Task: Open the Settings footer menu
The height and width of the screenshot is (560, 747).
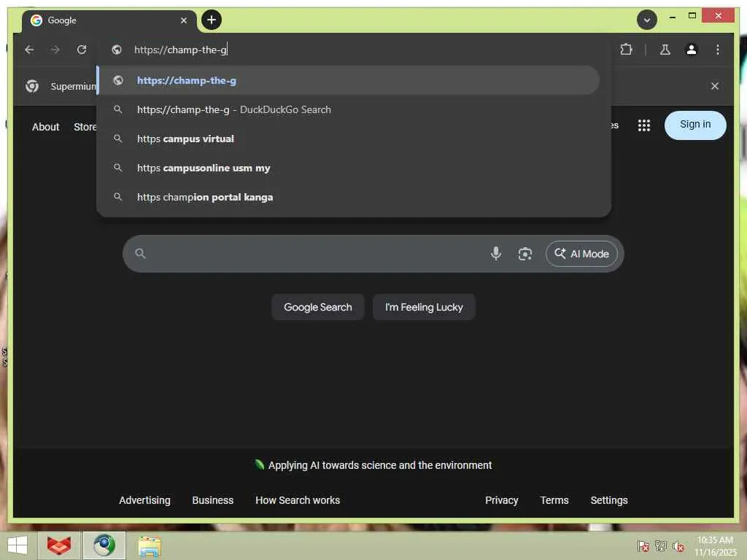Action: 609,500
